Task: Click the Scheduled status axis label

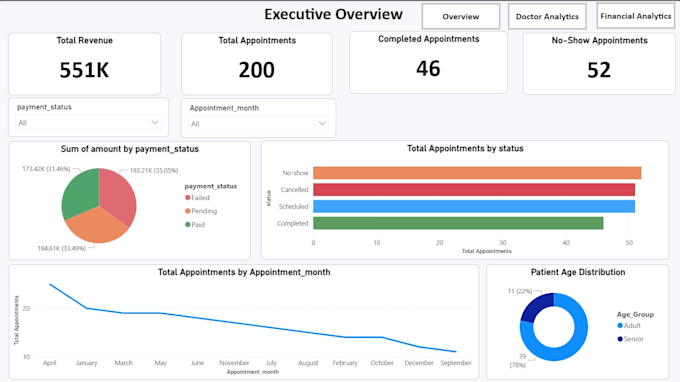Action: point(294,206)
